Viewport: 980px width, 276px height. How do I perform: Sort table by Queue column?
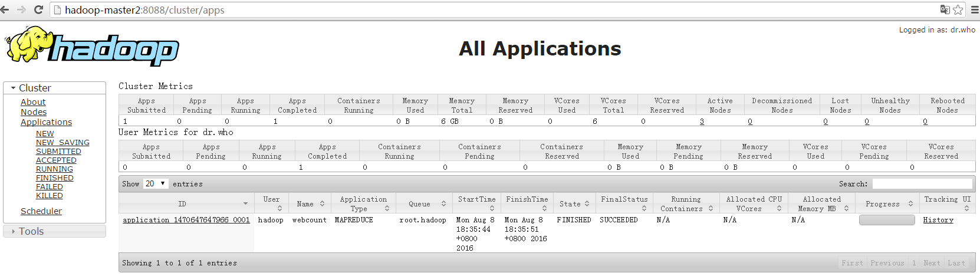pos(424,203)
